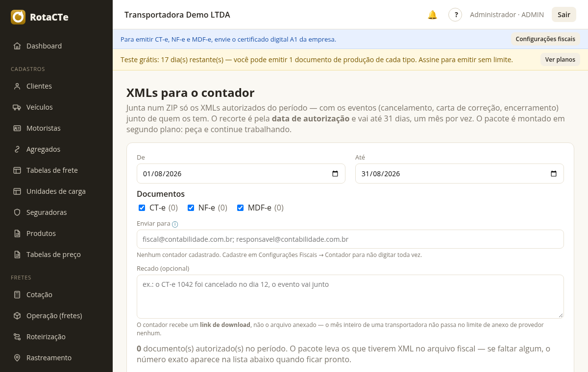This screenshot has height=372, width=588.
Task: Uncheck the CT-e checkbox
Action: tap(142, 208)
